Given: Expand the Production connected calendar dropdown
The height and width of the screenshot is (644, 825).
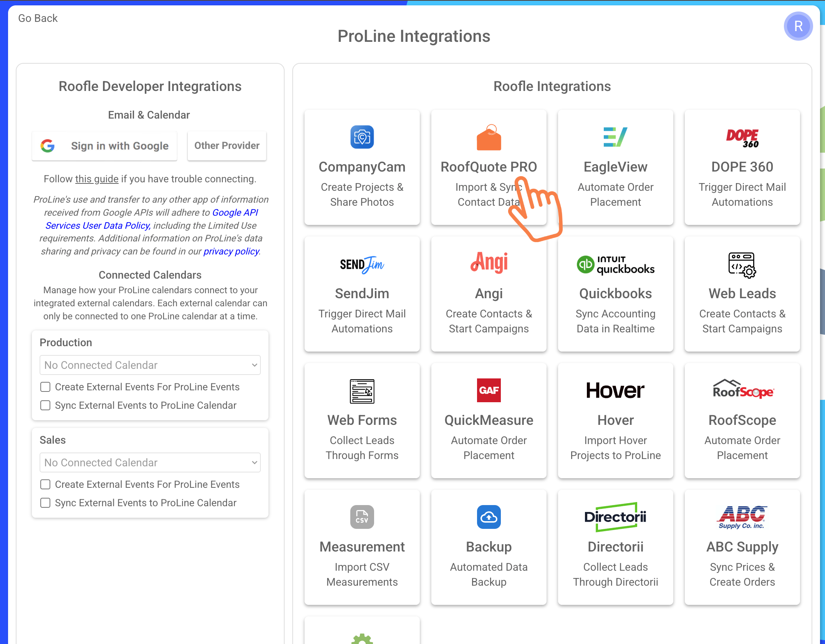Looking at the screenshot, I should click(150, 365).
